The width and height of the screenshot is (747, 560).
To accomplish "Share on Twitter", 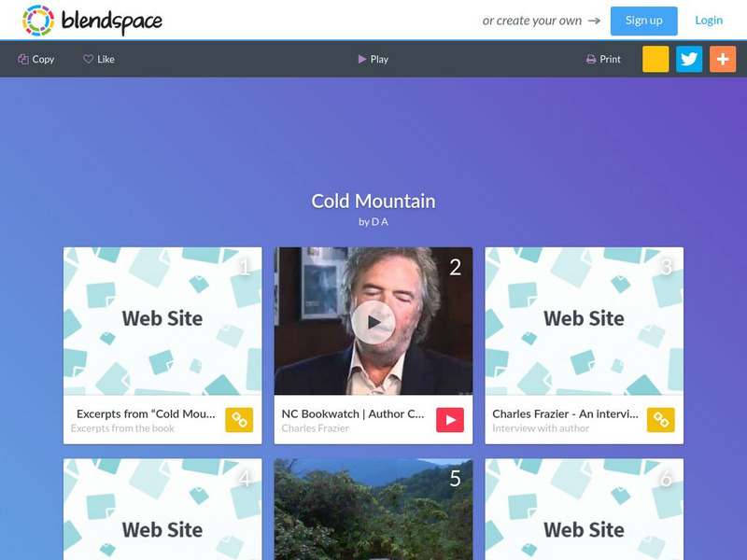I will [x=689, y=59].
